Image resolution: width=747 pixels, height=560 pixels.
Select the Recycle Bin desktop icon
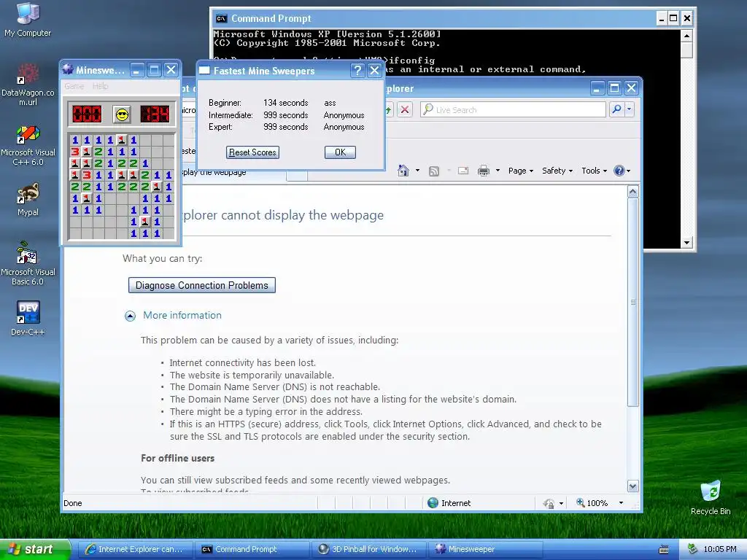711,497
